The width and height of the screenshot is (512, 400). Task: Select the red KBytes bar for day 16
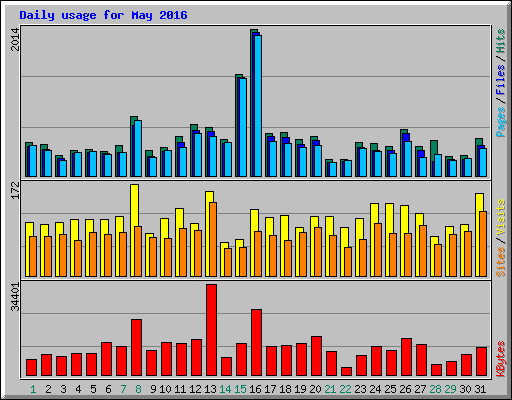pyautogui.click(x=256, y=343)
